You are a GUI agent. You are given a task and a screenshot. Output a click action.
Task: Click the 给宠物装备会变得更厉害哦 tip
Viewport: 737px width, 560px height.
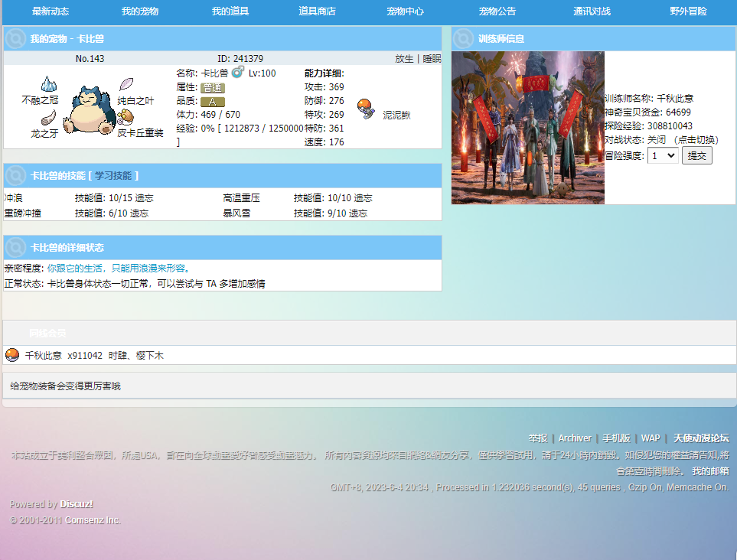pyautogui.click(x=65, y=386)
